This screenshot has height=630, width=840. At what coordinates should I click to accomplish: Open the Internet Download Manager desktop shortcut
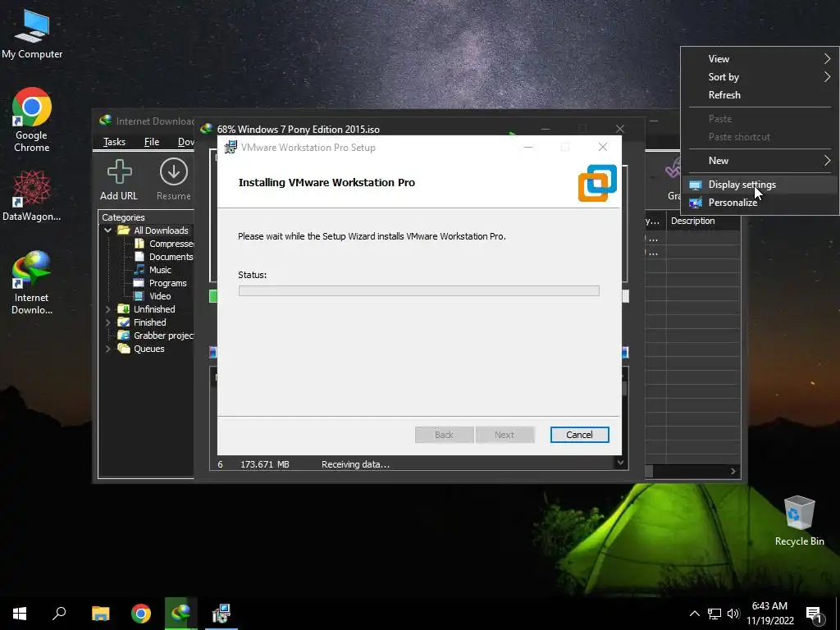tap(32, 282)
